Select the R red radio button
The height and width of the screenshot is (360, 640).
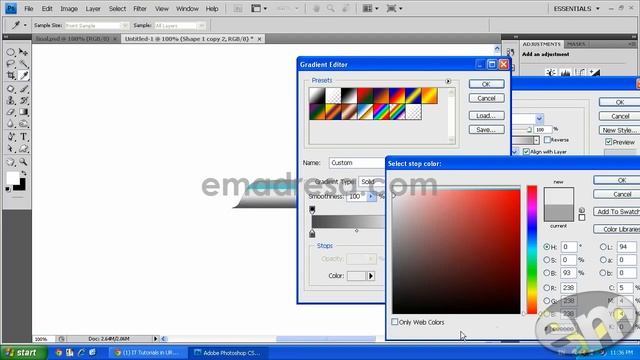pos(547,288)
